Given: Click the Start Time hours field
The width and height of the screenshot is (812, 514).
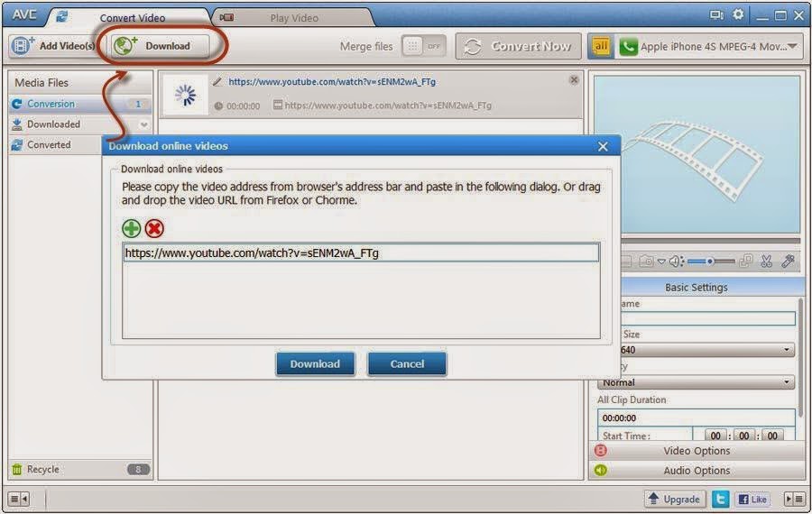Looking at the screenshot, I should pos(715,436).
